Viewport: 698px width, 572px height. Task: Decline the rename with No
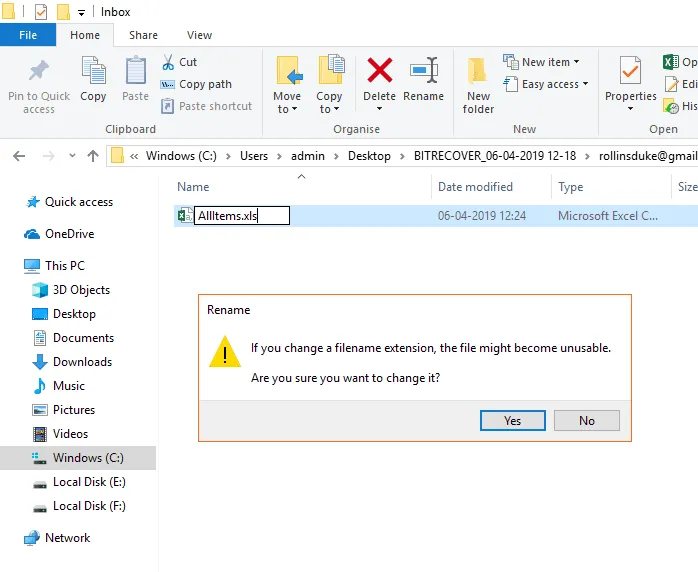click(587, 421)
